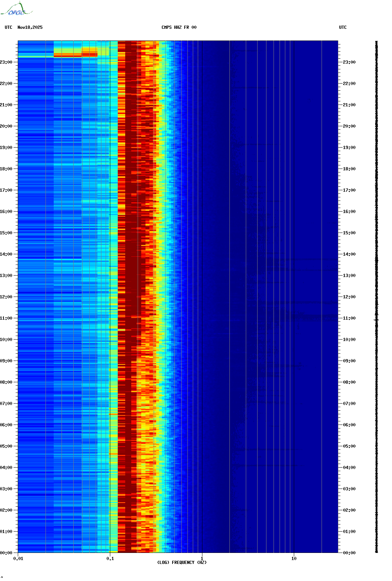
Task: Click the UTC label at top right
Action: click(x=343, y=27)
